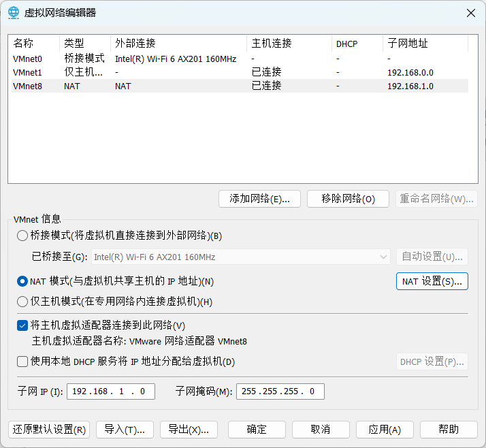Click the 子网 IP address field
486x448 pixels.
click(110, 391)
